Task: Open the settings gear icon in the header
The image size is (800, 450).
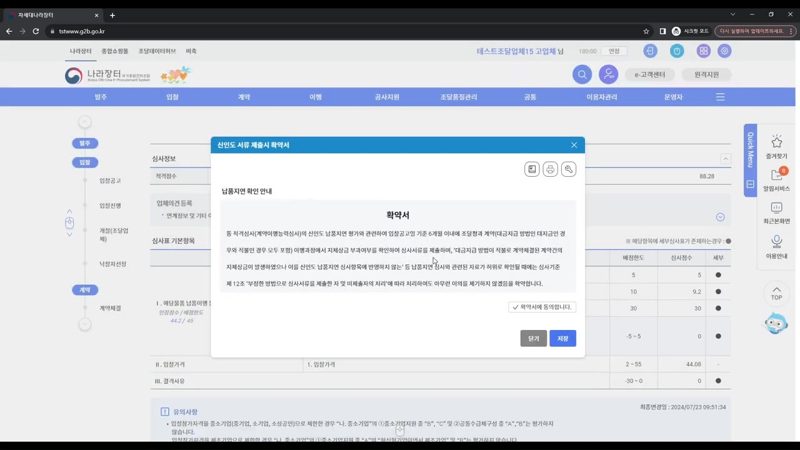Action: [x=724, y=51]
